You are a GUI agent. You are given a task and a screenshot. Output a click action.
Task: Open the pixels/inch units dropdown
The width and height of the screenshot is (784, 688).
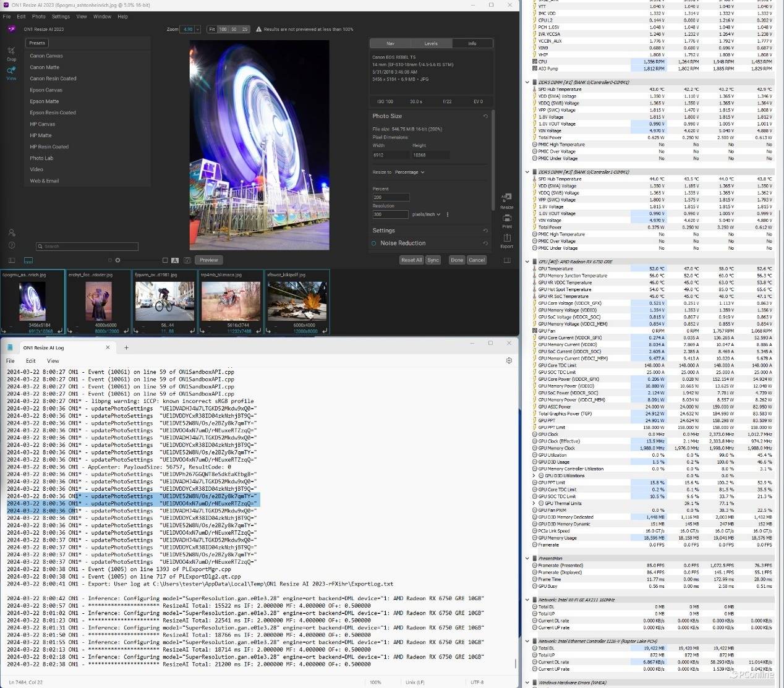[427, 214]
